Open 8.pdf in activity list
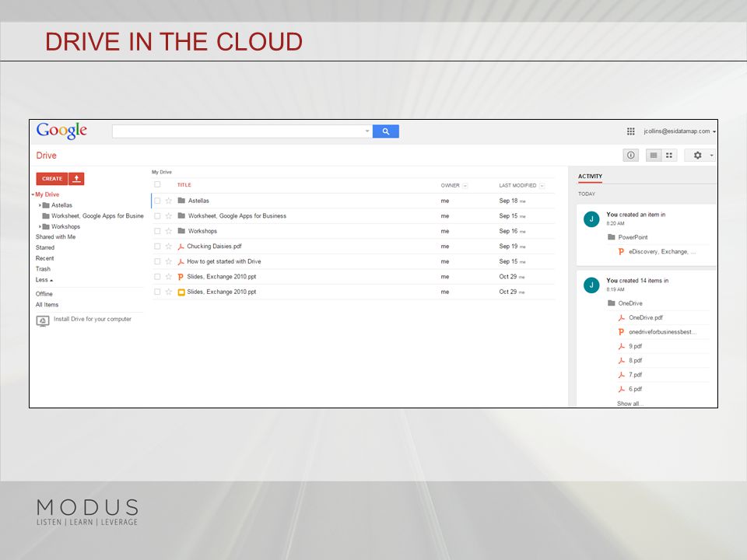This screenshot has width=747, height=560. click(635, 360)
